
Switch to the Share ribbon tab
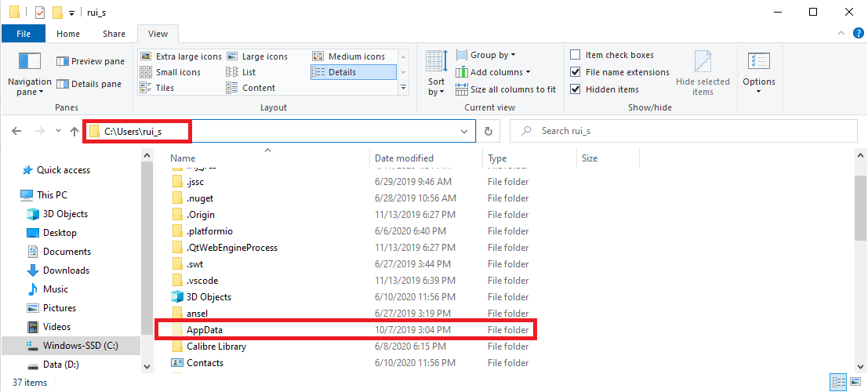114,34
